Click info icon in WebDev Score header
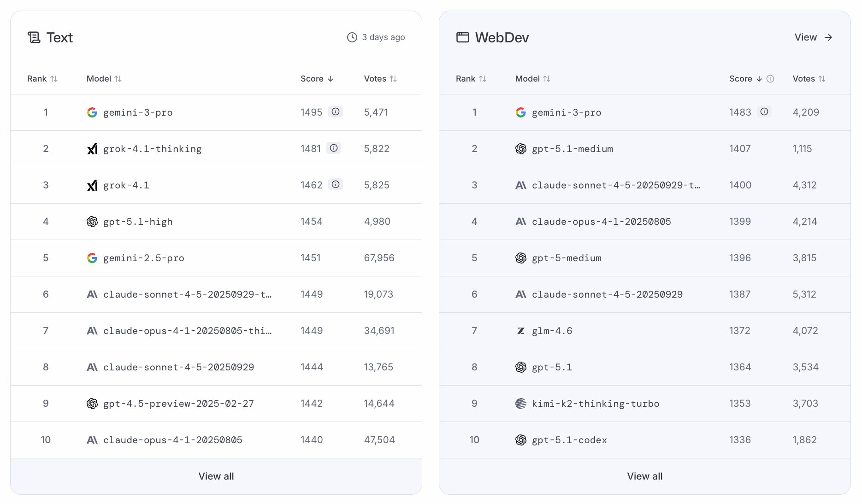Screen dimensions: 862x504 (770, 79)
